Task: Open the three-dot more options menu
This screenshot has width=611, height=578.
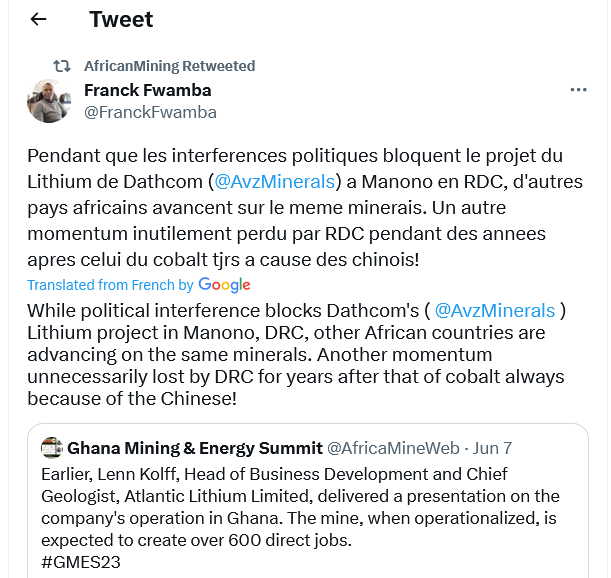Action: click(x=578, y=90)
